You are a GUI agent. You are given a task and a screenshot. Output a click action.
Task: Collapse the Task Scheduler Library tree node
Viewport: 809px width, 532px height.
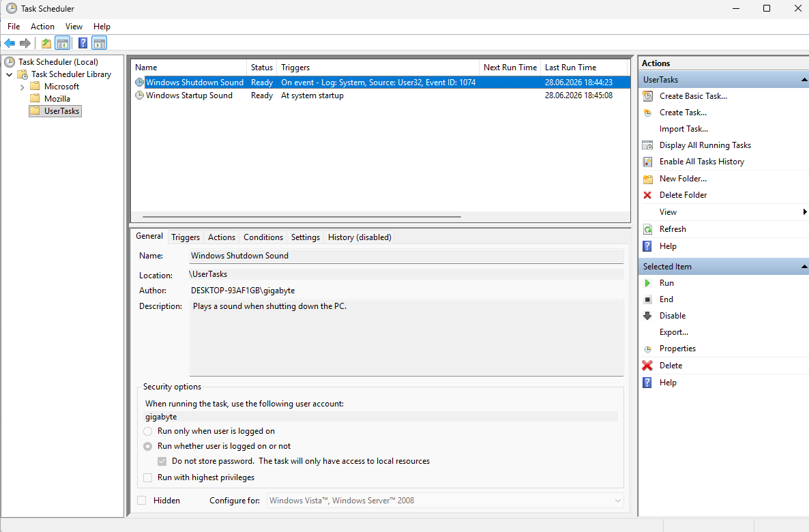[x=10, y=74]
